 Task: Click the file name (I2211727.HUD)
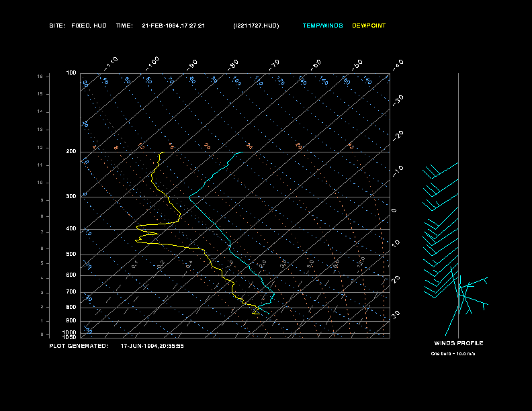tap(256, 26)
